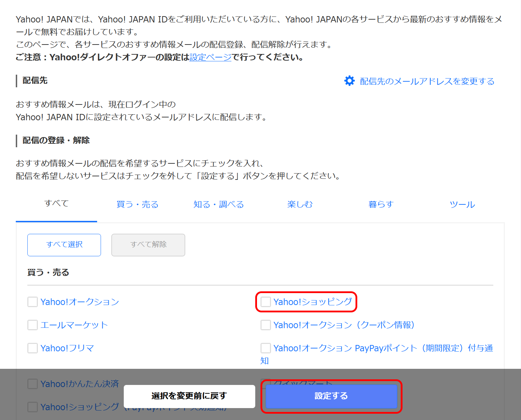This screenshot has height=420, width=521.
Task: Click the すべて選択 button
Action: coord(64,245)
